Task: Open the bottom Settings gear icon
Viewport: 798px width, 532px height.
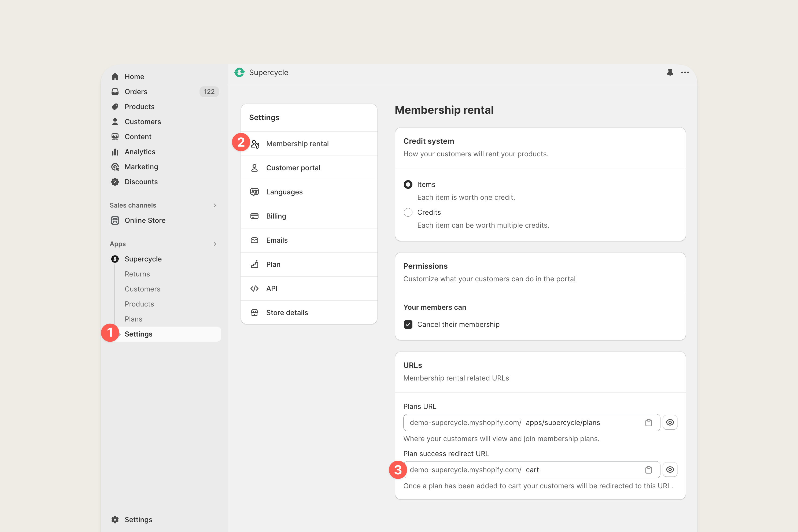Action: click(x=115, y=519)
